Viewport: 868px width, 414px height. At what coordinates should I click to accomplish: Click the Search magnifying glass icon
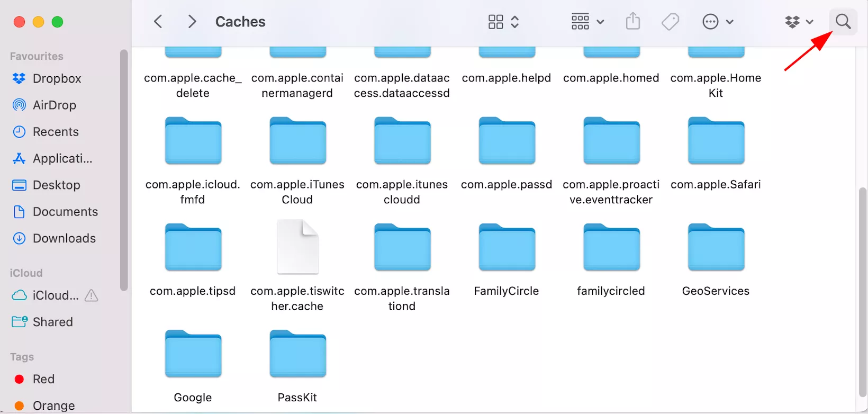click(843, 22)
